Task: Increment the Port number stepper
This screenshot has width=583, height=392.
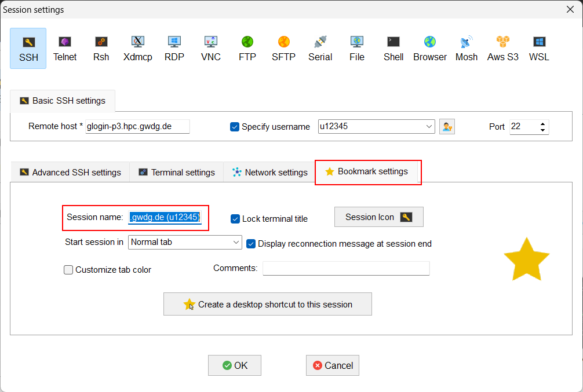Action: click(x=541, y=123)
